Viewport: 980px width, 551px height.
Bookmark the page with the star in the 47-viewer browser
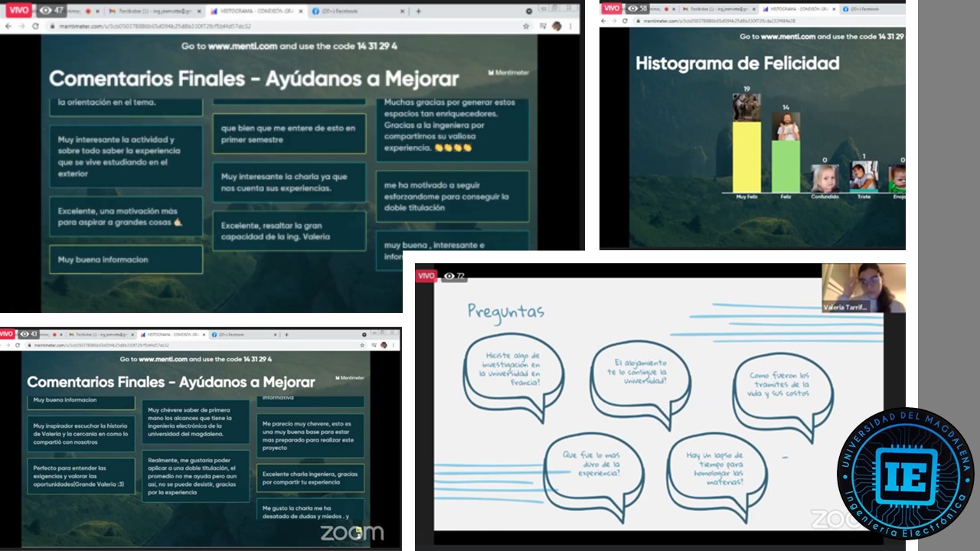pyautogui.click(x=526, y=26)
